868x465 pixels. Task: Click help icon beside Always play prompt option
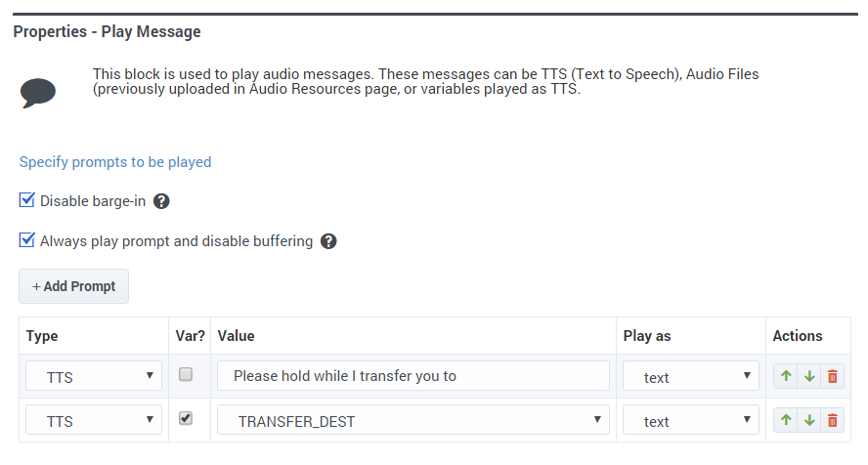point(328,241)
